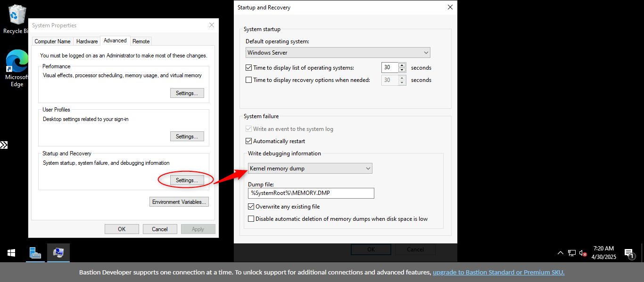Open the network status tray icon
The image size is (644, 282).
572,253
